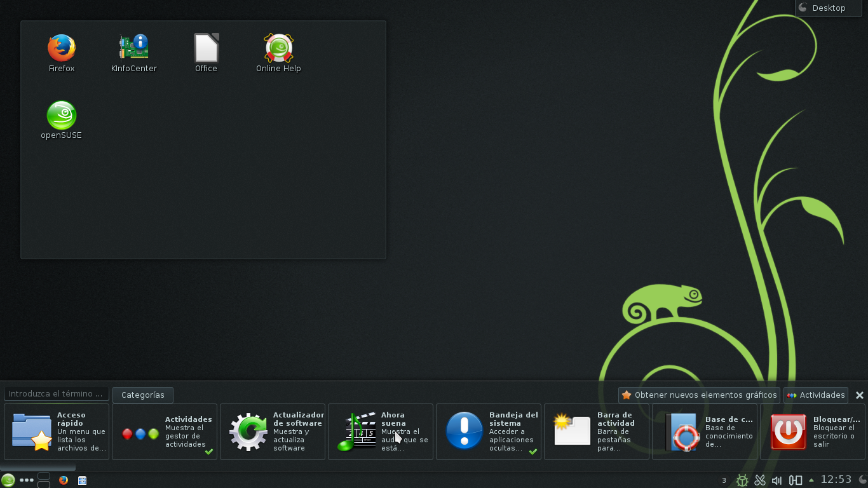This screenshot has width=868, height=488.
Task: Open the volume control in system tray
Action: point(776,480)
